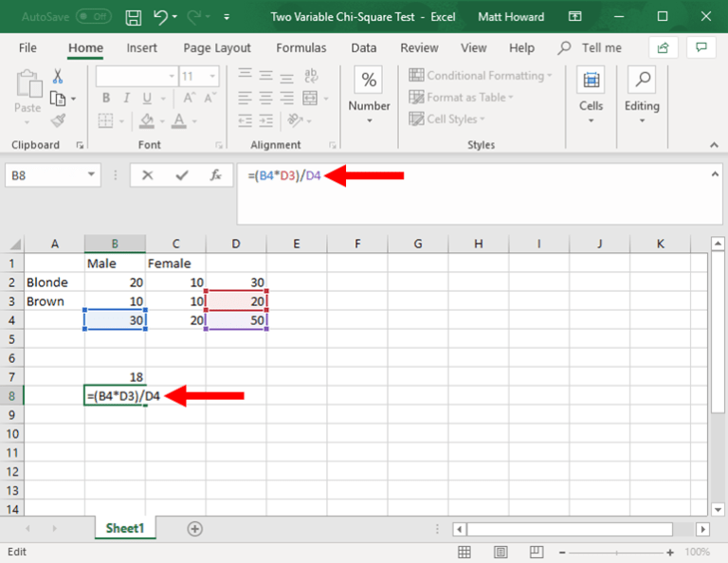
Task: Click the Undo arrow icon
Action: click(160, 17)
